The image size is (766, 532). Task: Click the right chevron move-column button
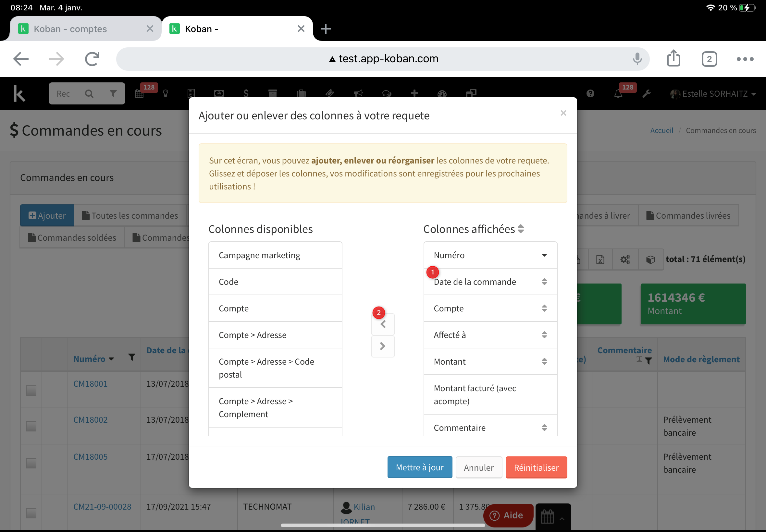[x=383, y=346]
